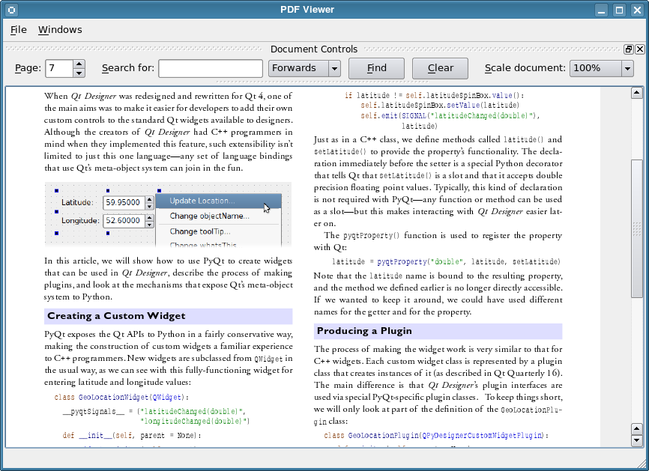Minimize the PDF Viewer window
This screenshot has width=649, height=471.
tap(601, 10)
